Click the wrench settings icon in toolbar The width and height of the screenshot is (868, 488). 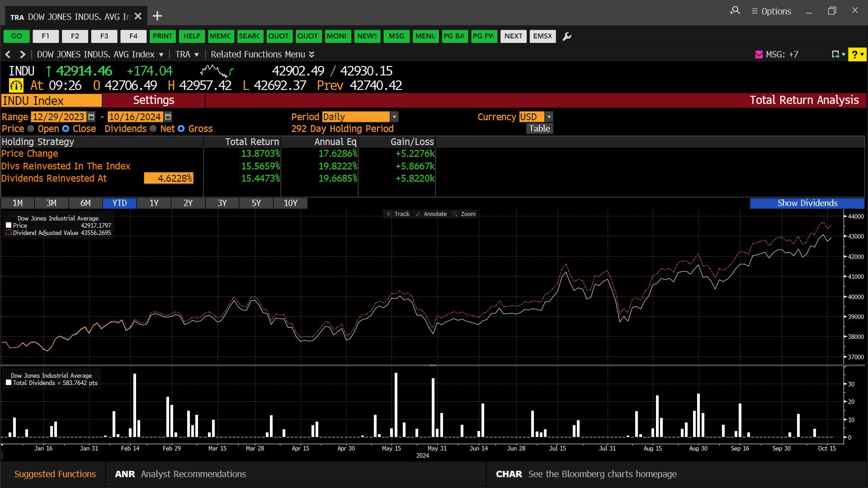(567, 36)
